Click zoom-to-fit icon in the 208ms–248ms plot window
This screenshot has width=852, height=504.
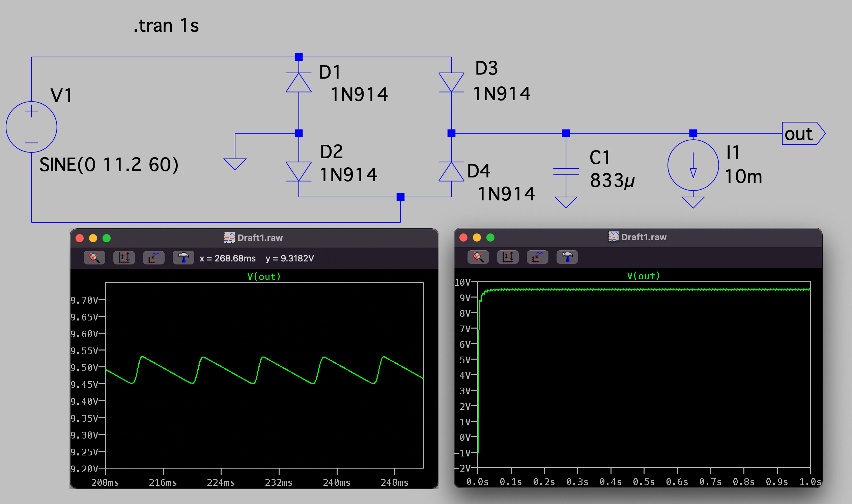(x=94, y=258)
